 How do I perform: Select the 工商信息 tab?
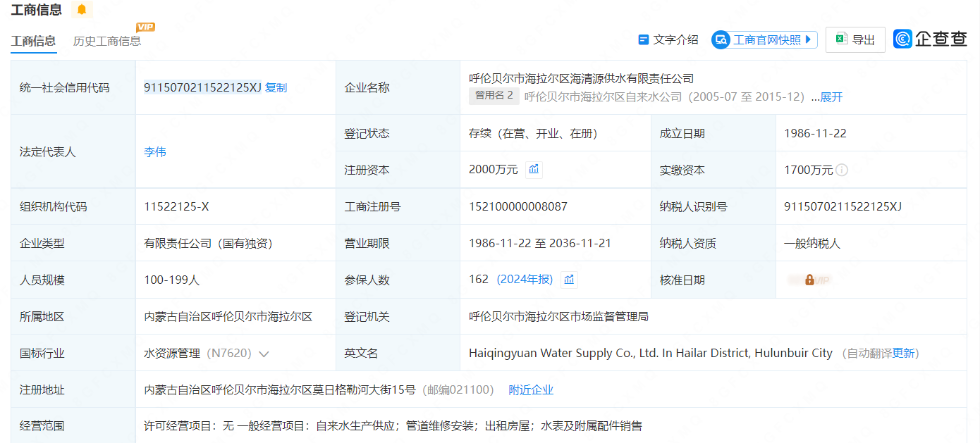[33, 42]
